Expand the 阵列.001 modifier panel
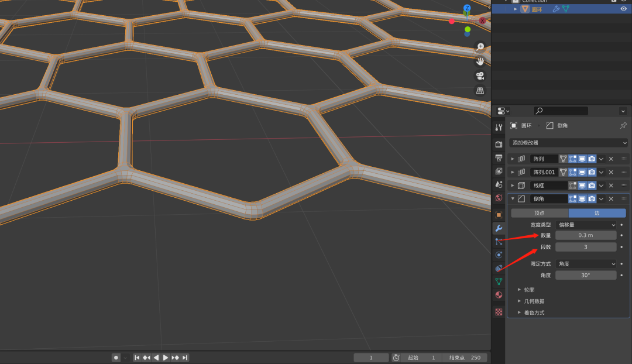The height and width of the screenshot is (364, 632). pyautogui.click(x=513, y=172)
